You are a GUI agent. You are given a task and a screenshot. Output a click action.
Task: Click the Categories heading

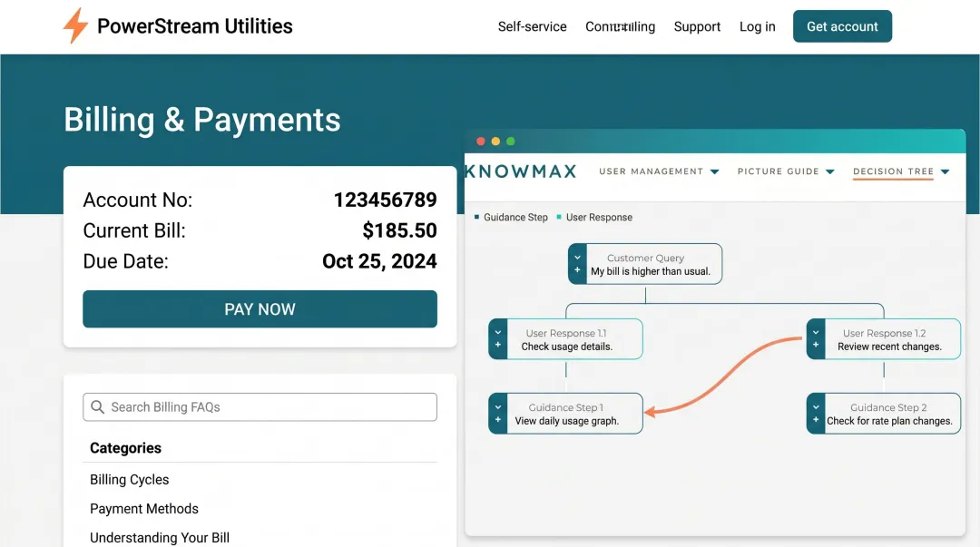pos(125,448)
